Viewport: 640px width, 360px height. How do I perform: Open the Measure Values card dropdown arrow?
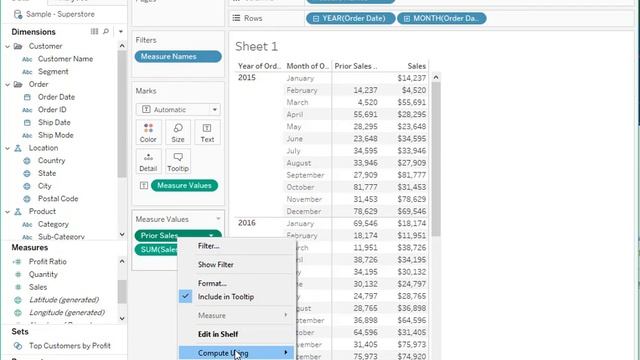[218, 219]
